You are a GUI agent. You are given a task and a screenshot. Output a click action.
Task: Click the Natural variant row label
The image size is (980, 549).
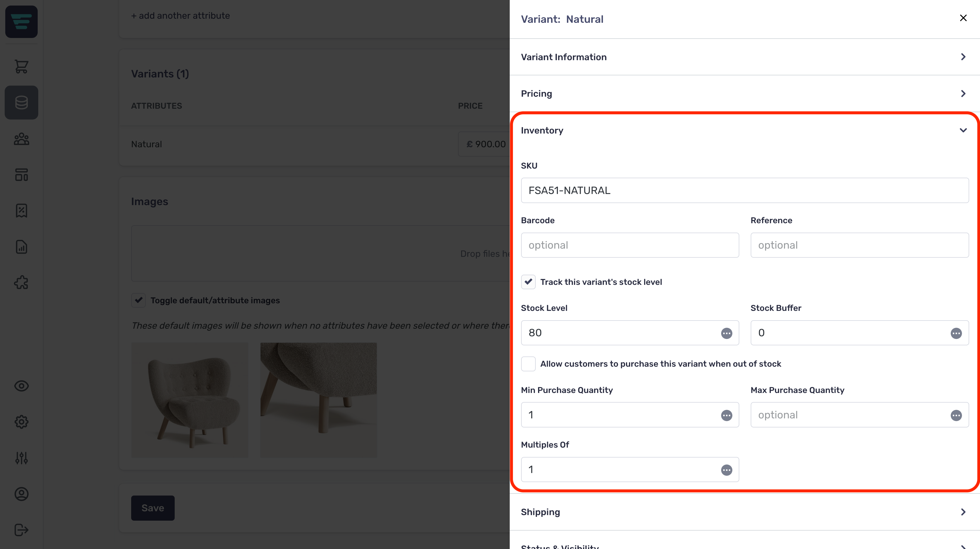[146, 144]
